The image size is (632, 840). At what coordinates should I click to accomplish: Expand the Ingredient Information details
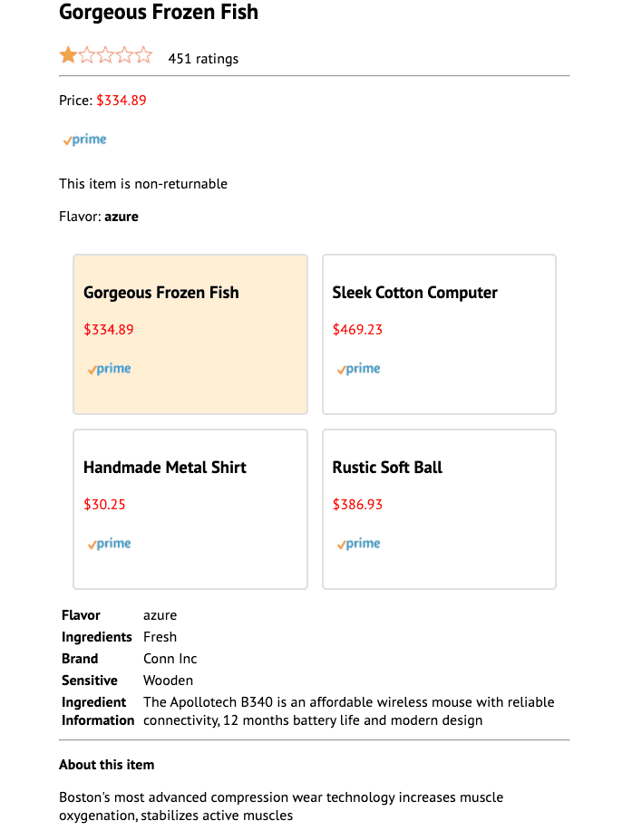[x=97, y=710]
